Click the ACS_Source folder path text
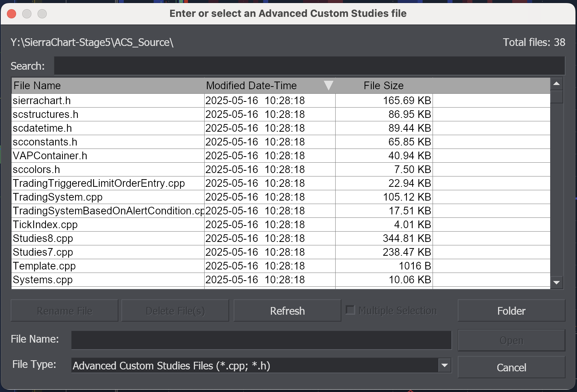The width and height of the screenshot is (577, 392). tap(92, 42)
